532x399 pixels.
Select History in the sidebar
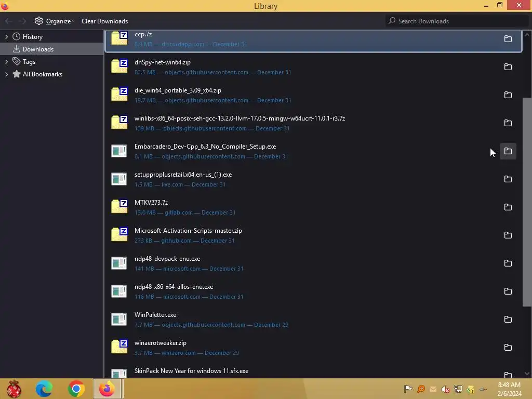point(33,37)
